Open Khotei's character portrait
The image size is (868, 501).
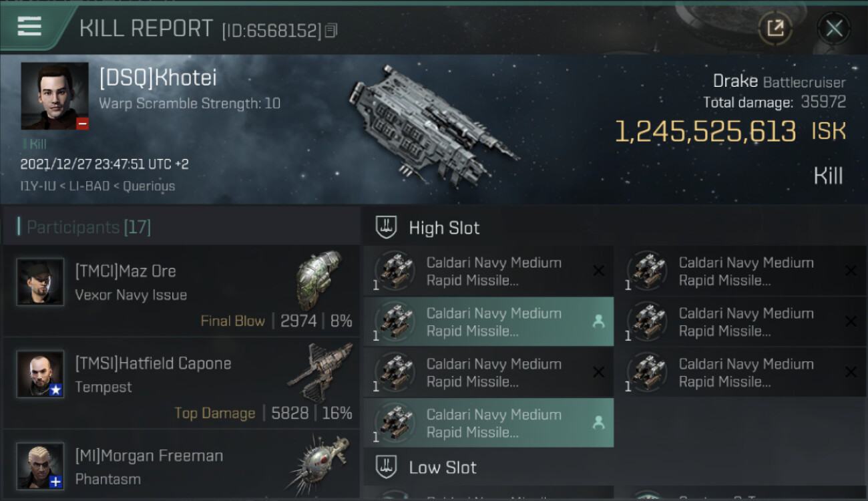55,96
